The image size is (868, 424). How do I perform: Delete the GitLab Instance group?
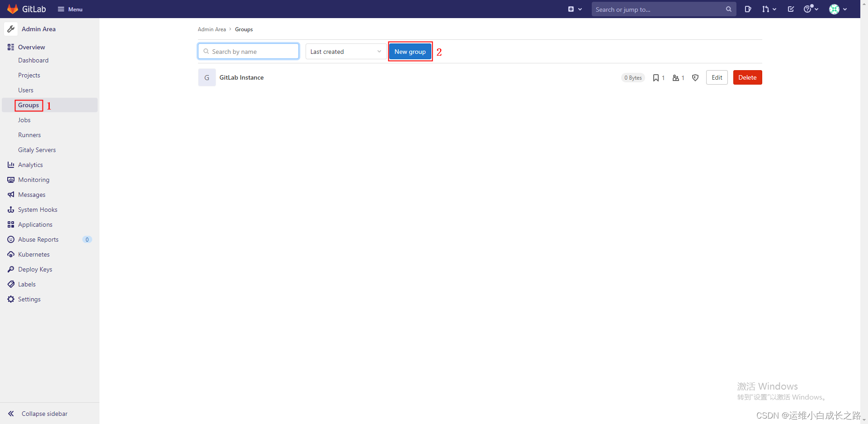coord(747,77)
